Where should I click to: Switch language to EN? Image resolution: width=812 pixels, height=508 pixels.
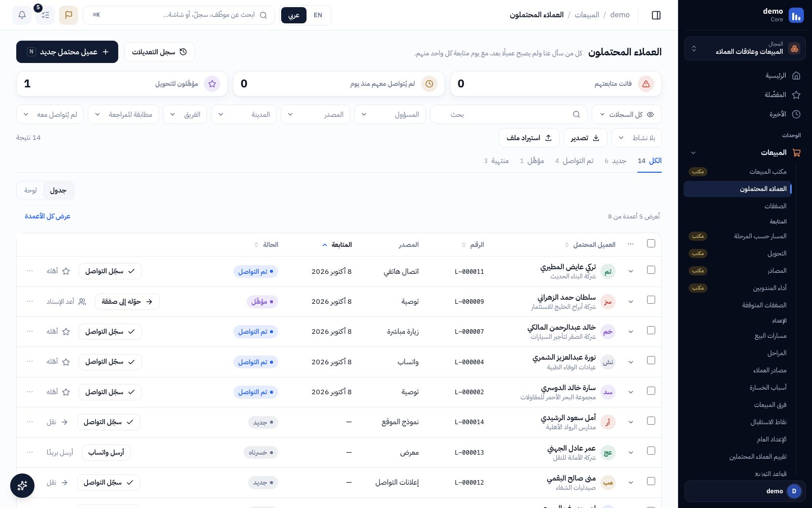click(x=318, y=15)
